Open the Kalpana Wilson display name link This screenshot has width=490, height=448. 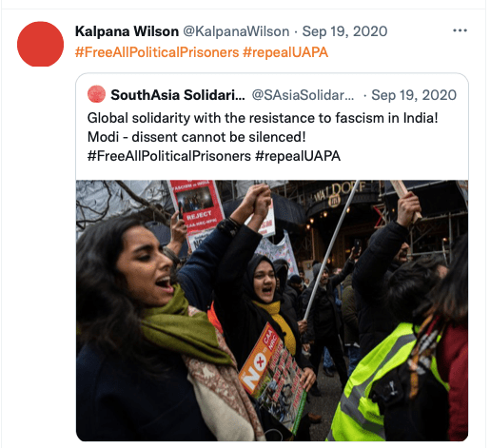(x=127, y=31)
